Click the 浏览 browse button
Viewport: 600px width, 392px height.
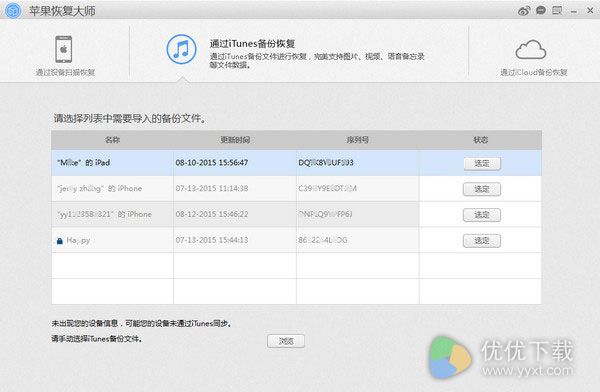[x=286, y=341]
